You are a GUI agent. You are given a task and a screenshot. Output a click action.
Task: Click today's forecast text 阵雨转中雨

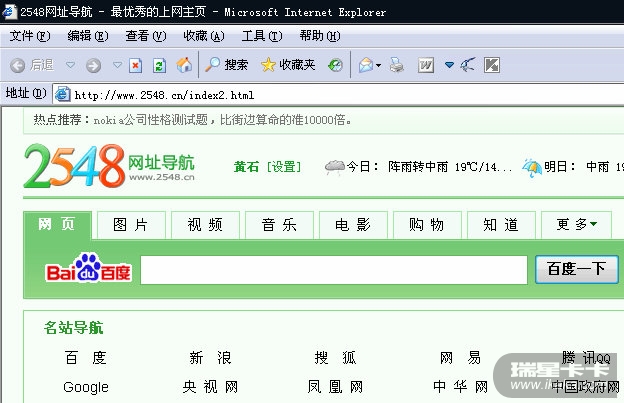point(418,167)
